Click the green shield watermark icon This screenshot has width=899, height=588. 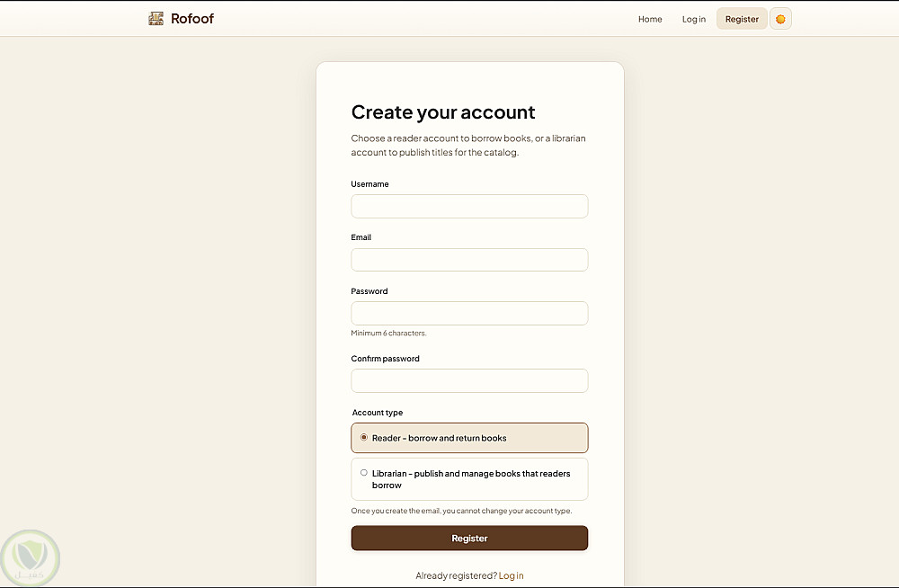[x=31, y=557]
